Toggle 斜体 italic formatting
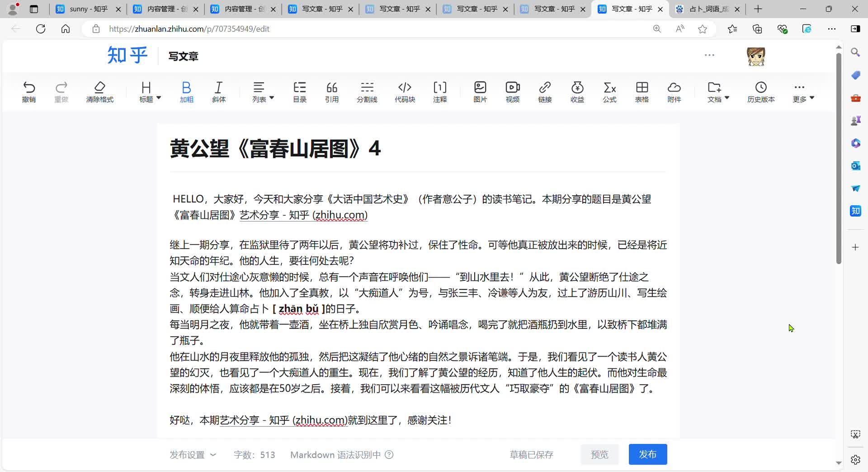 point(219,92)
